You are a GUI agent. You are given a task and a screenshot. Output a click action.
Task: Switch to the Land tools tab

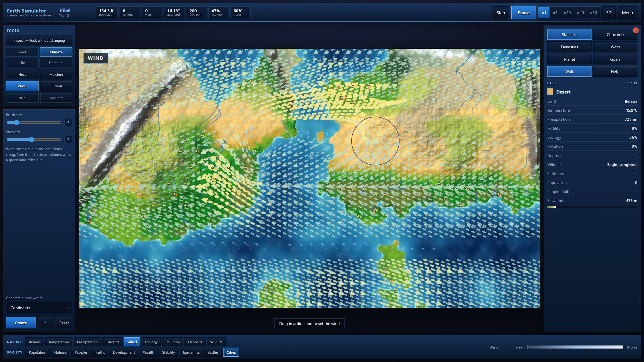[x=22, y=52]
